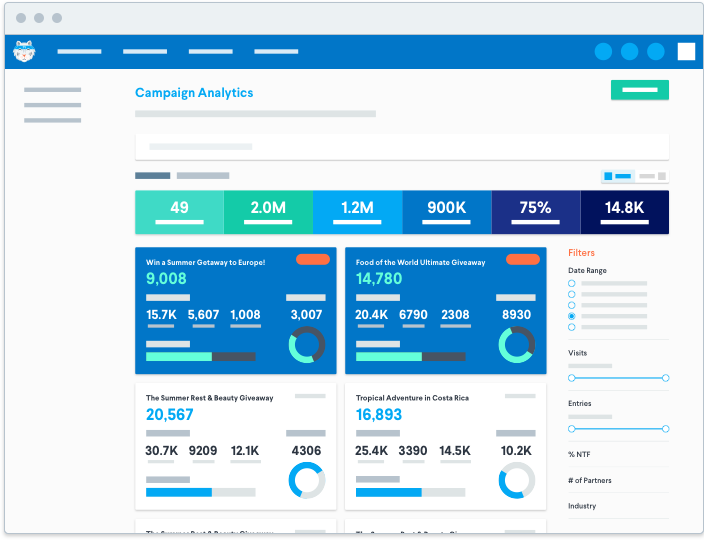Image resolution: width=704 pixels, height=540 pixels.
Task: Click the 49 stat tile
Action: click(179, 212)
